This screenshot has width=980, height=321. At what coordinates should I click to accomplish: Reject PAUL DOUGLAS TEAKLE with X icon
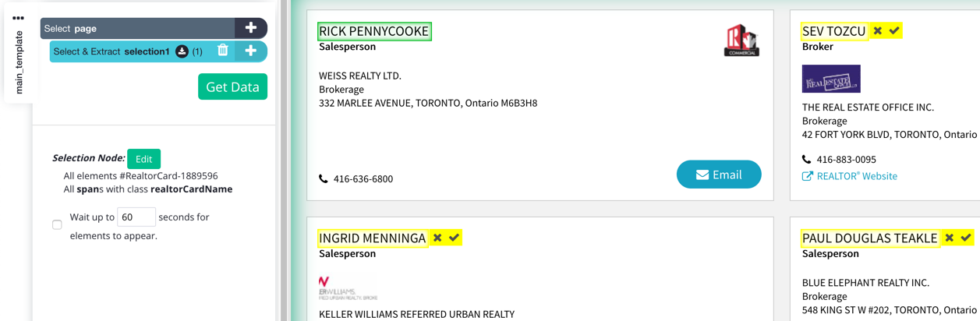[x=949, y=238]
